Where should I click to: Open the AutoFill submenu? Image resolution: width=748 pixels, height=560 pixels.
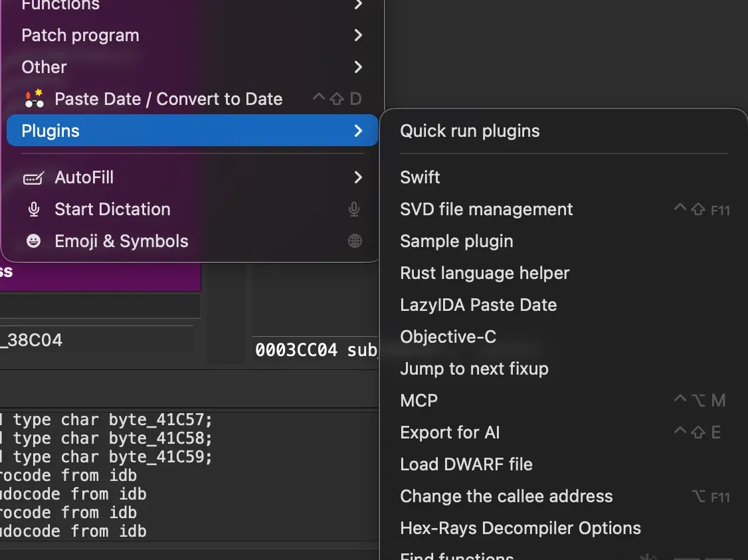(x=192, y=177)
